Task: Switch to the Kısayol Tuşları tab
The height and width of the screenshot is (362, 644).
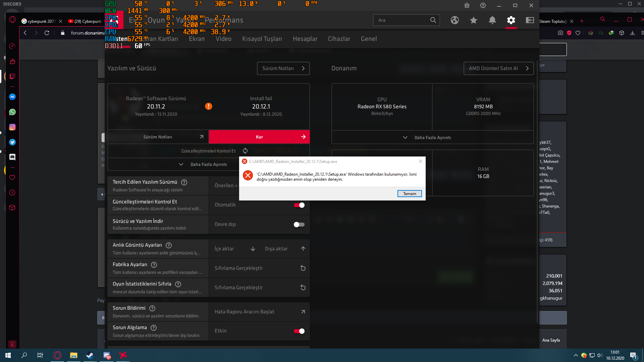Action: (262, 39)
